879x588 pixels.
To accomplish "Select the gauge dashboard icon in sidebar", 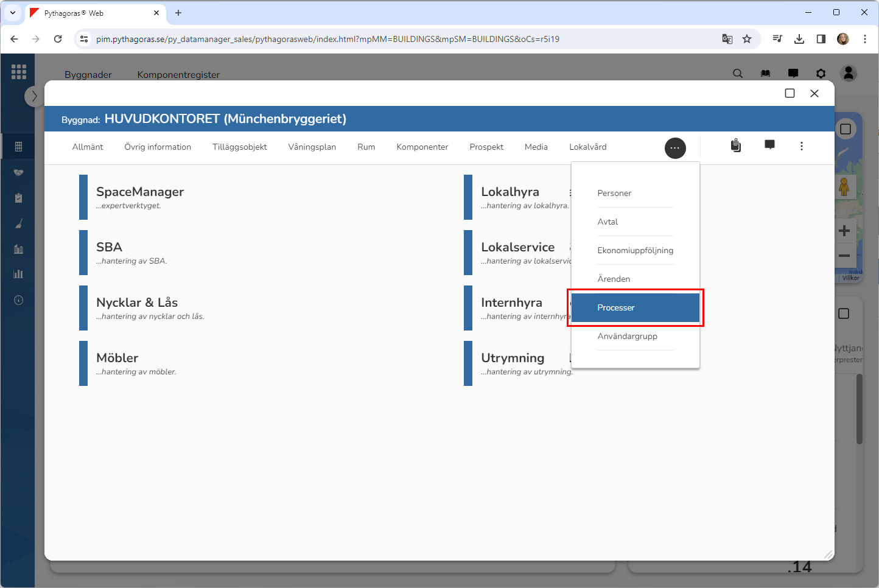I will coord(18,300).
